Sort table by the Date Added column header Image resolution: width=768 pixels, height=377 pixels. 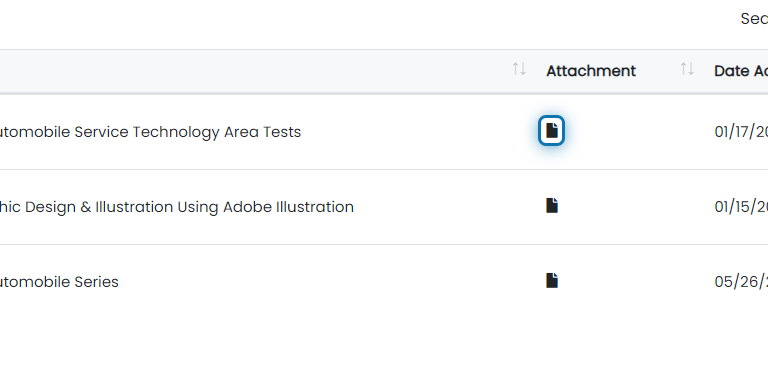coord(741,71)
